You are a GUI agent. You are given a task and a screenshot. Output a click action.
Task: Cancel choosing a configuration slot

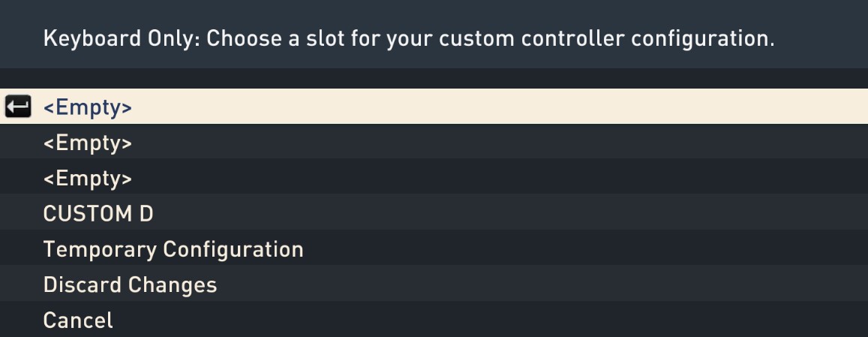(x=434, y=319)
